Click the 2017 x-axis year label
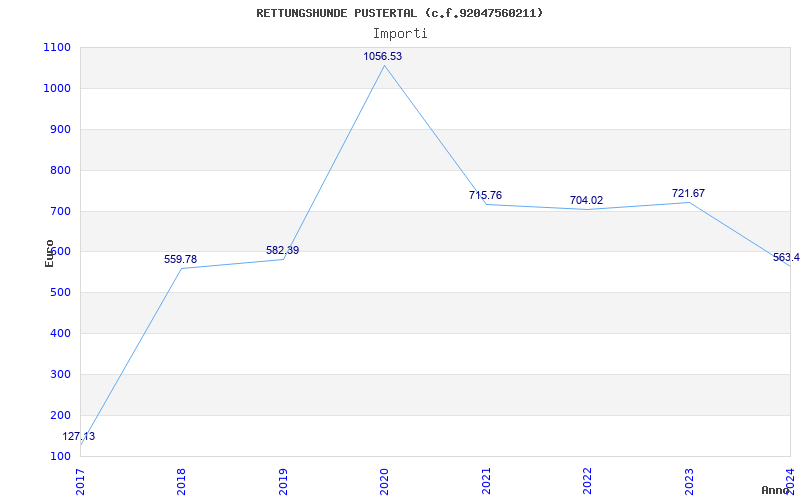This screenshot has width=800, height=500. coord(80,481)
